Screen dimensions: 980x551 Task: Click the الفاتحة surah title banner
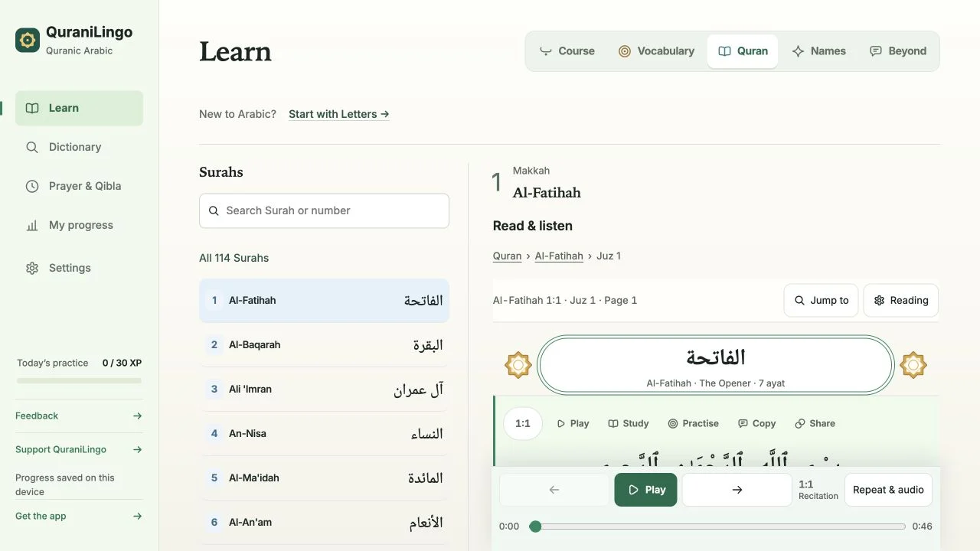(x=716, y=365)
